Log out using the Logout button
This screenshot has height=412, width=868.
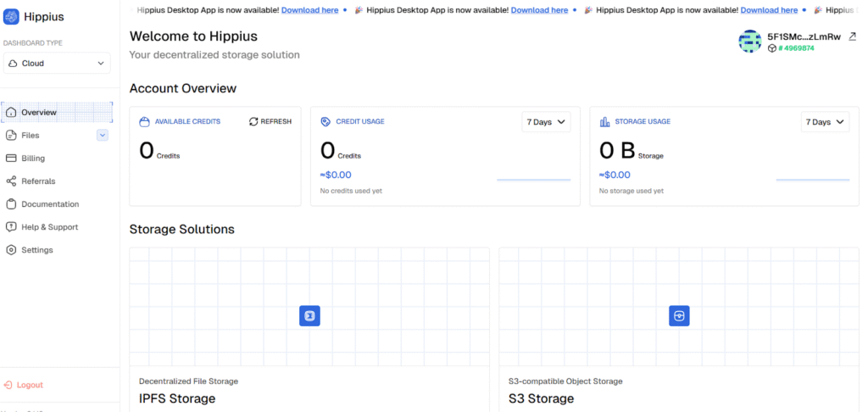(x=29, y=385)
